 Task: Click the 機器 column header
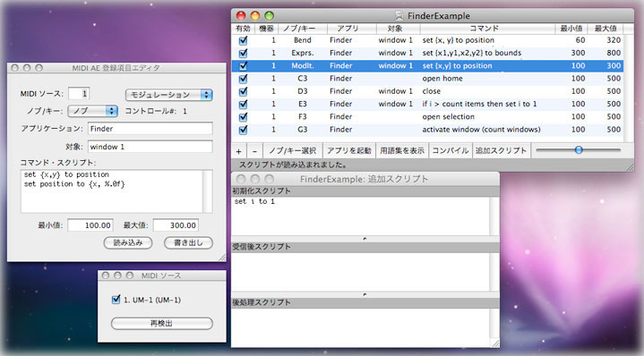pos(266,29)
